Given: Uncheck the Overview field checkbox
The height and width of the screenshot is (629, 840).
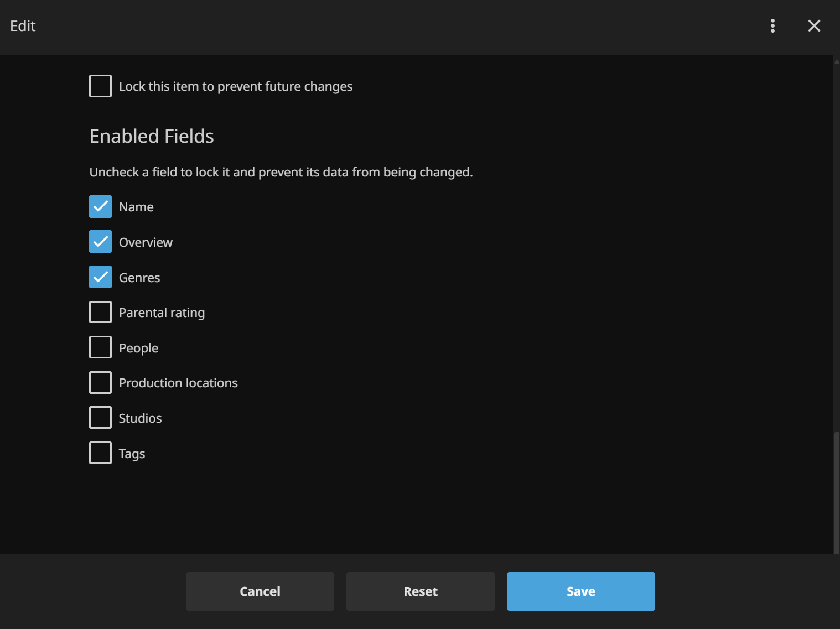Looking at the screenshot, I should [x=100, y=242].
